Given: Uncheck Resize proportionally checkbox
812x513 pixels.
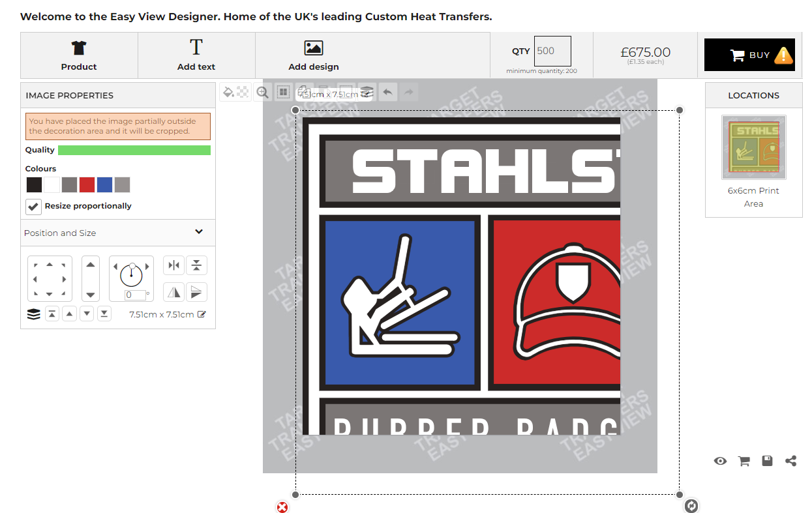Looking at the screenshot, I should (x=33, y=206).
